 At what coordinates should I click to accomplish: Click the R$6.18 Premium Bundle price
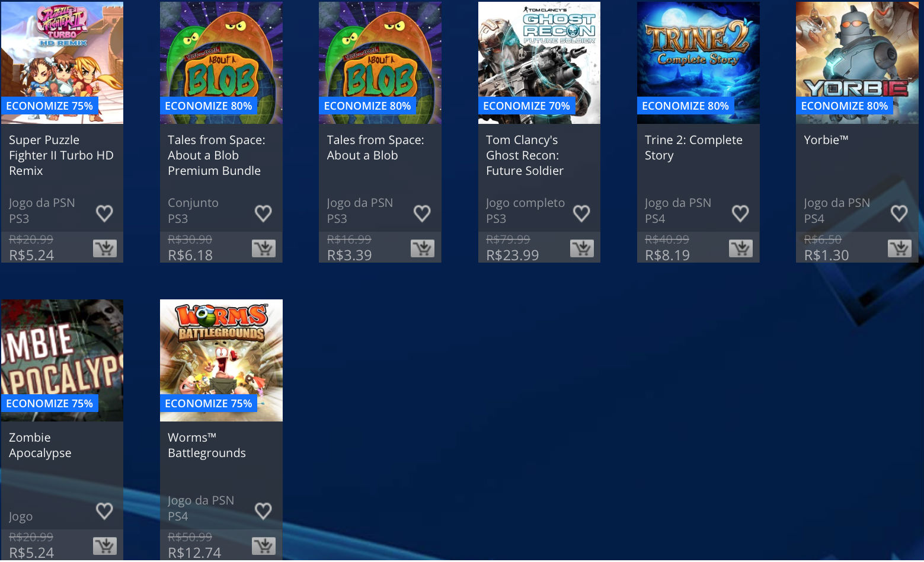[x=190, y=256]
